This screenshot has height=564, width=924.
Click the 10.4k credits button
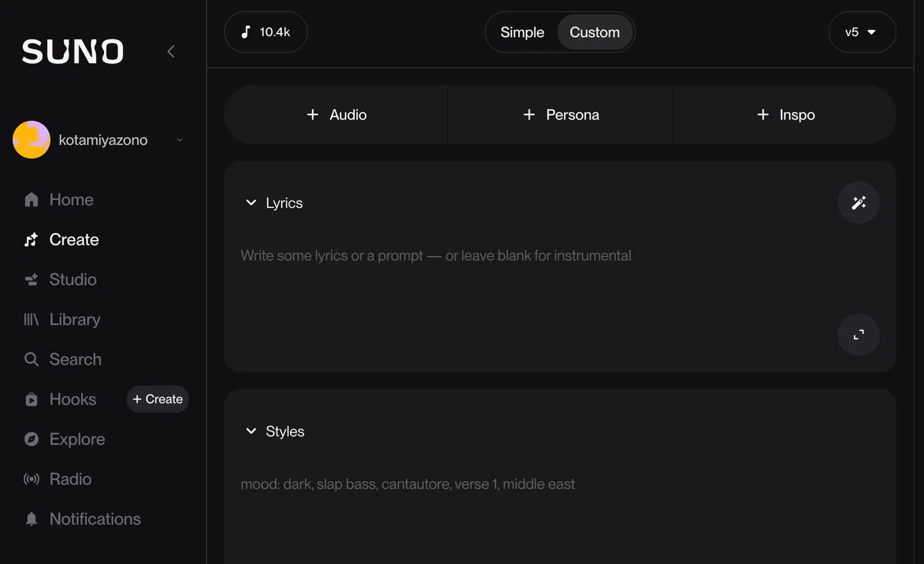pos(266,32)
